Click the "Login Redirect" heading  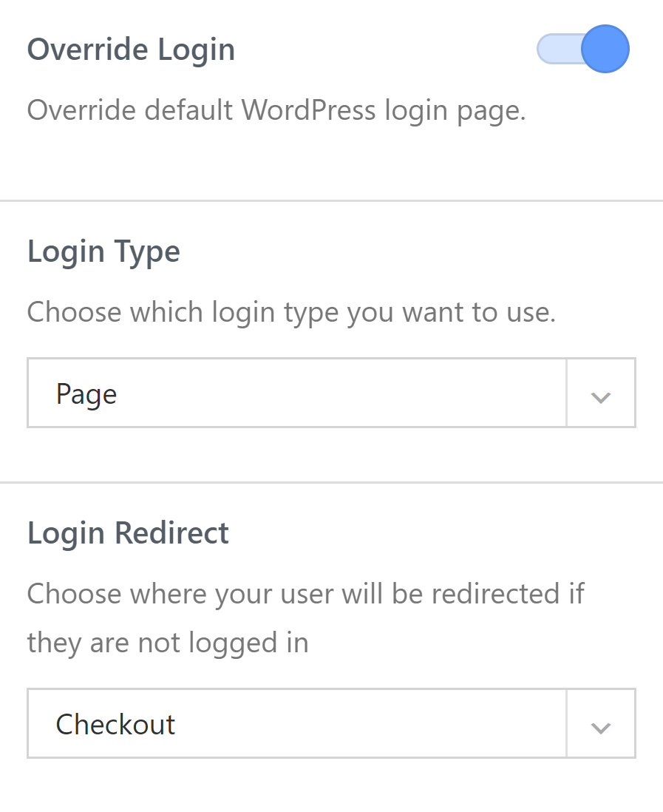coord(128,532)
